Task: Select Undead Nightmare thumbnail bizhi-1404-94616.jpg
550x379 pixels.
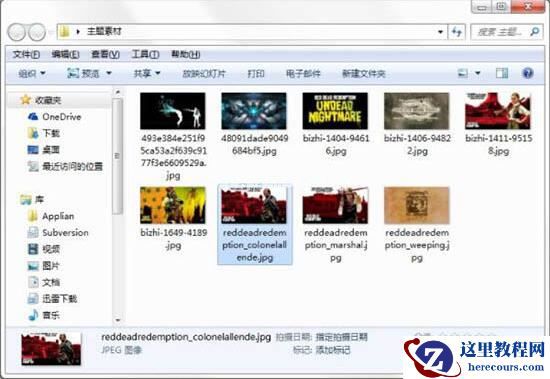Action: click(x=335, y=111)
